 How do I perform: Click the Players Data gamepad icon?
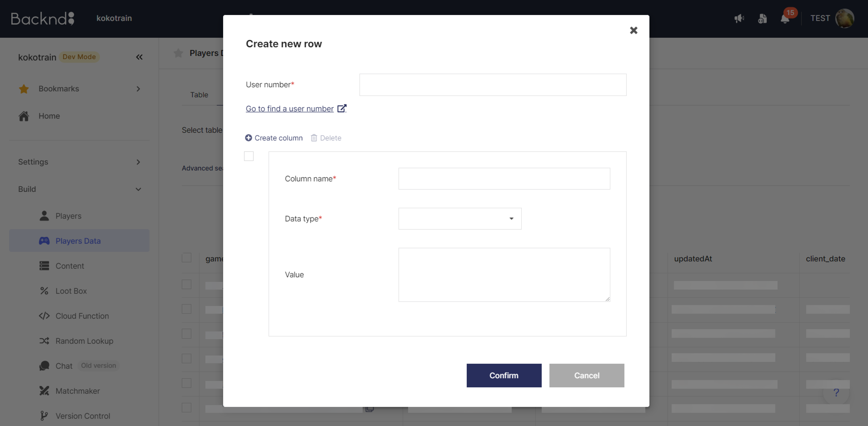[44, 241]
